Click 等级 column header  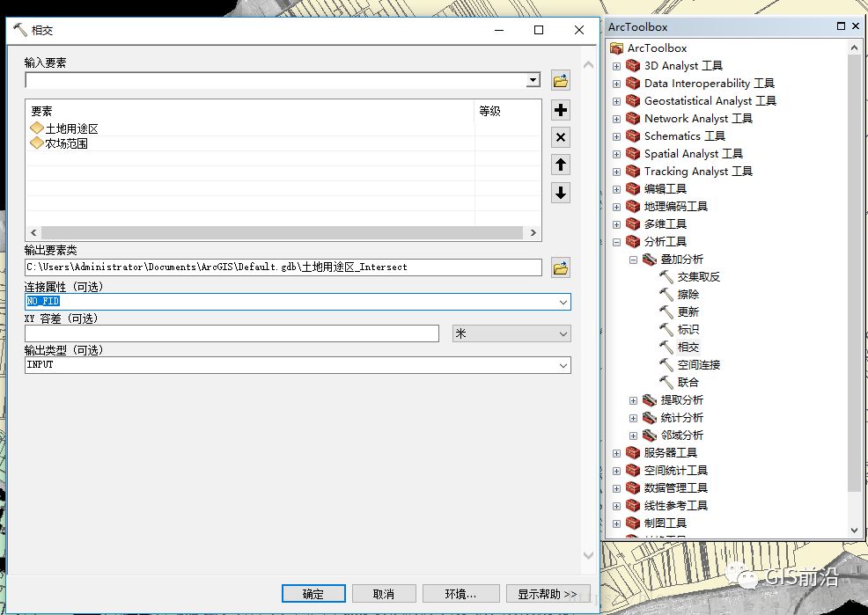point(490,111)
